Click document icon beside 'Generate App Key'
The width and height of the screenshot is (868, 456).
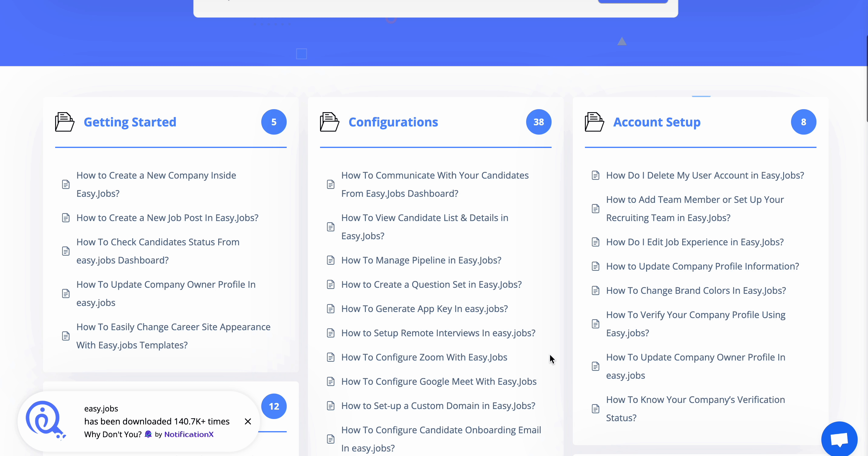[x=331, y=309]
